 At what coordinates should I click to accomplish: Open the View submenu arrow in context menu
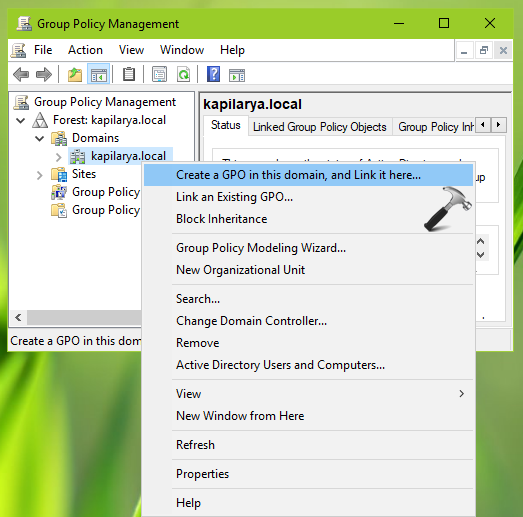[462, 394]
